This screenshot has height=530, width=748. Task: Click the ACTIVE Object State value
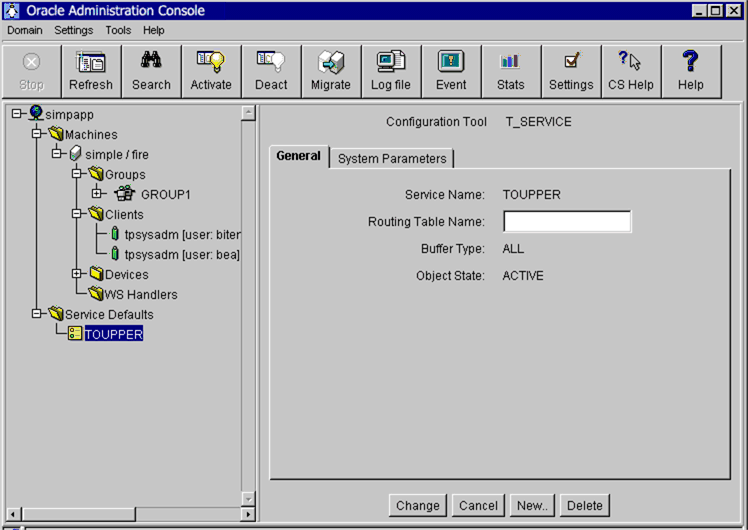tap(523, 276)
